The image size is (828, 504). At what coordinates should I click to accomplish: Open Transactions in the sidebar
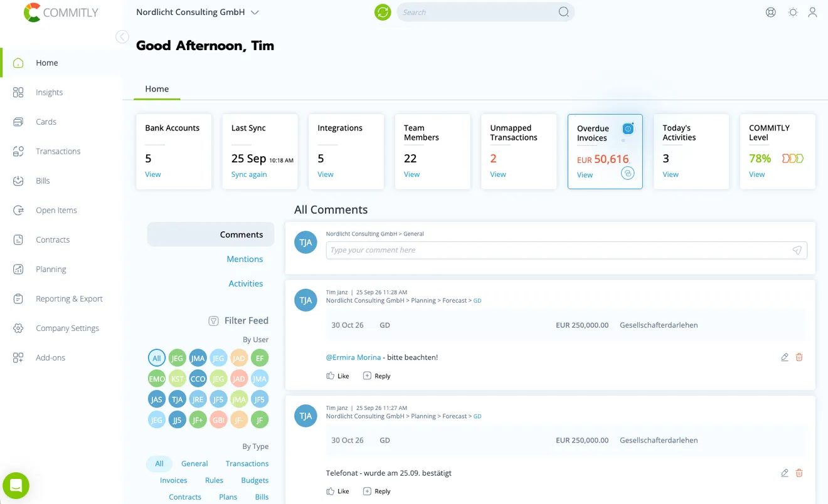coord(58,151)
